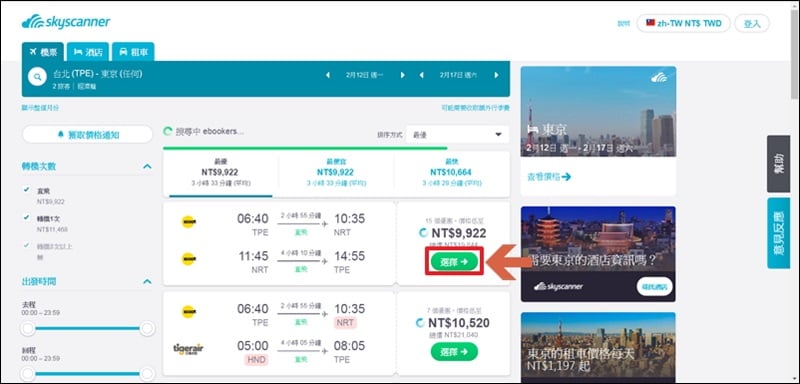Go to next departure date after 2月12日
Image resolution: width=800 pixels, height=384 pixels.
click(x=403, y=75)
